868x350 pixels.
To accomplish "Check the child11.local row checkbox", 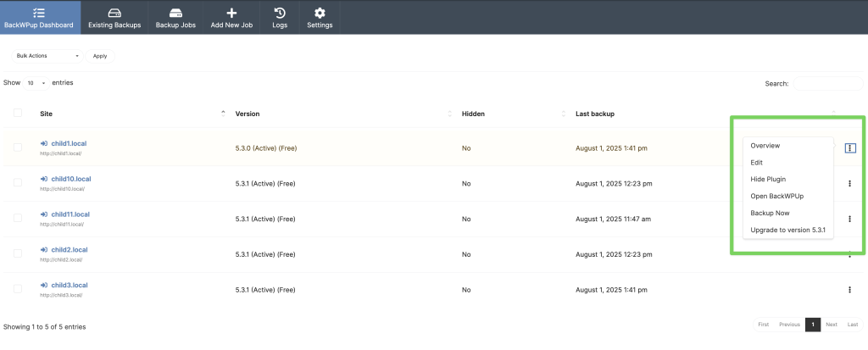I will (18, 218).
